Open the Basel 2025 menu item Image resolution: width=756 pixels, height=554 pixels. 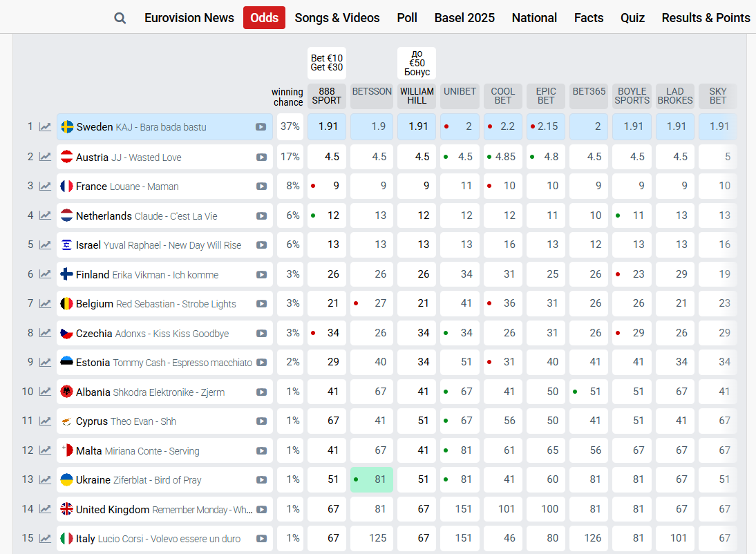[x=464, y=18]
